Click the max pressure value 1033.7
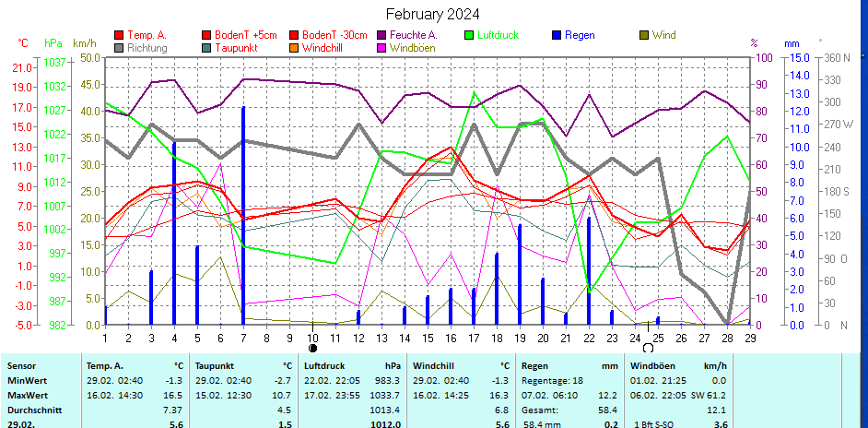The height and width of the screenshot is (428, 868). pyautogui.click(x=385, y=396)
